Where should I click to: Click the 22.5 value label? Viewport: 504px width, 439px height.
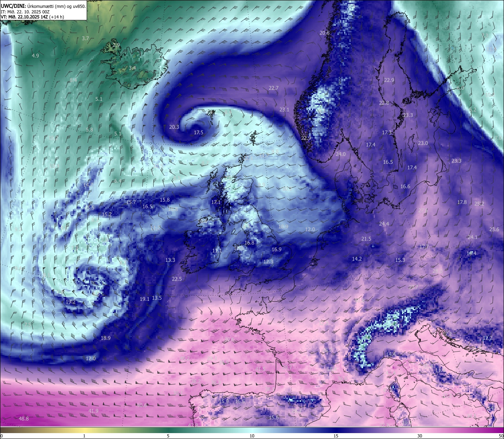pyautogui.click(x=177, y=279)
